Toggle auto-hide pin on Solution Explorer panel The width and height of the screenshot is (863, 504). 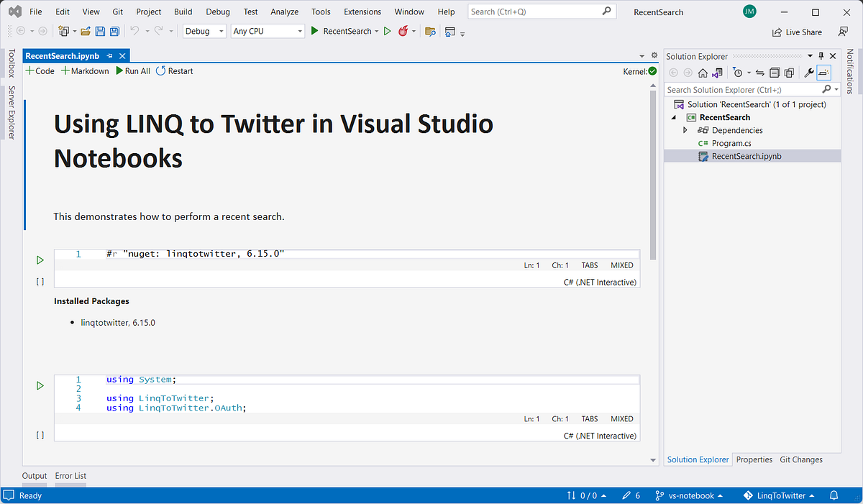tap(821, 56)
